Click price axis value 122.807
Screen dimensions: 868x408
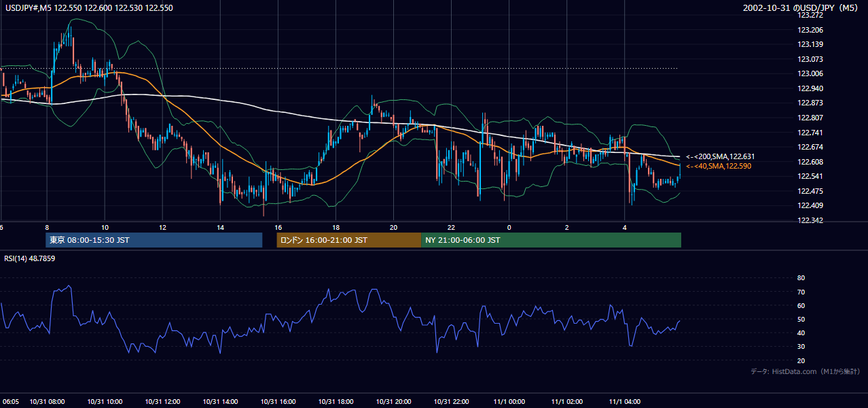(x=810, y=118)
